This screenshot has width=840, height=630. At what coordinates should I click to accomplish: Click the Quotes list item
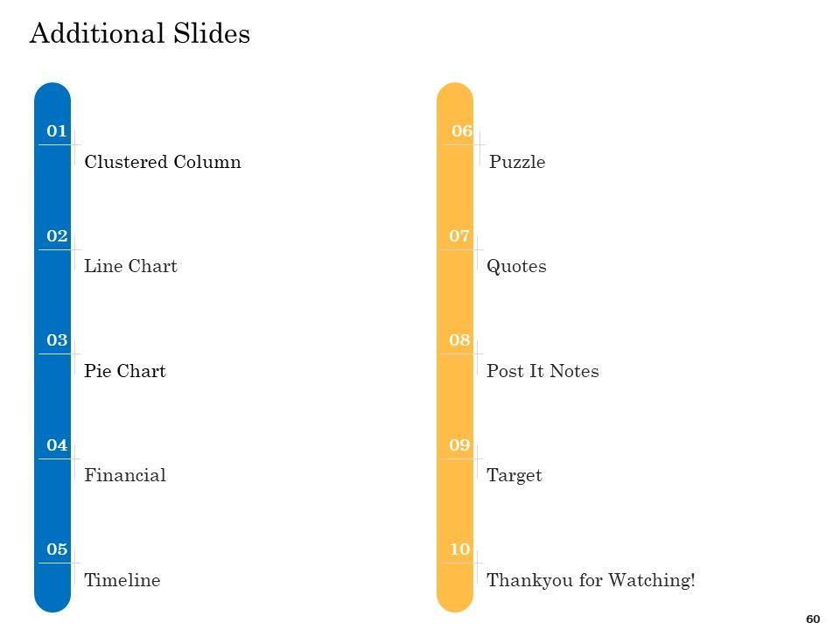[516, 267]
